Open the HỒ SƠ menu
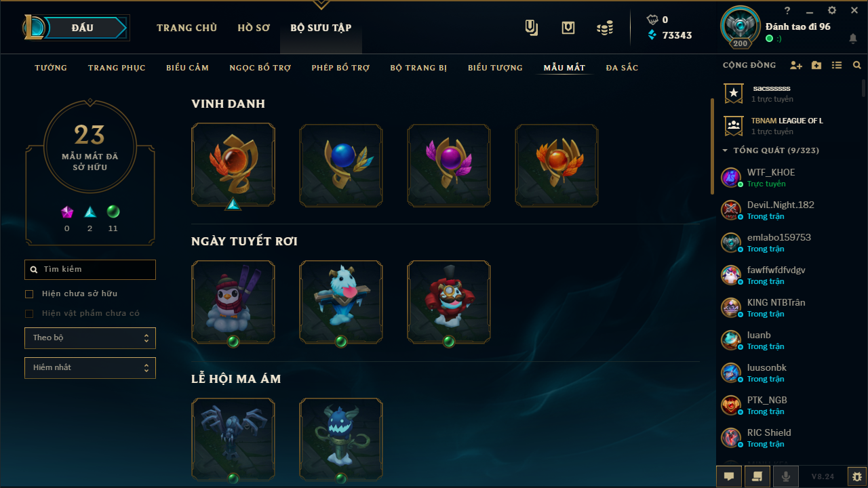Screen dimensions: 868x488 pyautogui.click(x=254, y=28)
